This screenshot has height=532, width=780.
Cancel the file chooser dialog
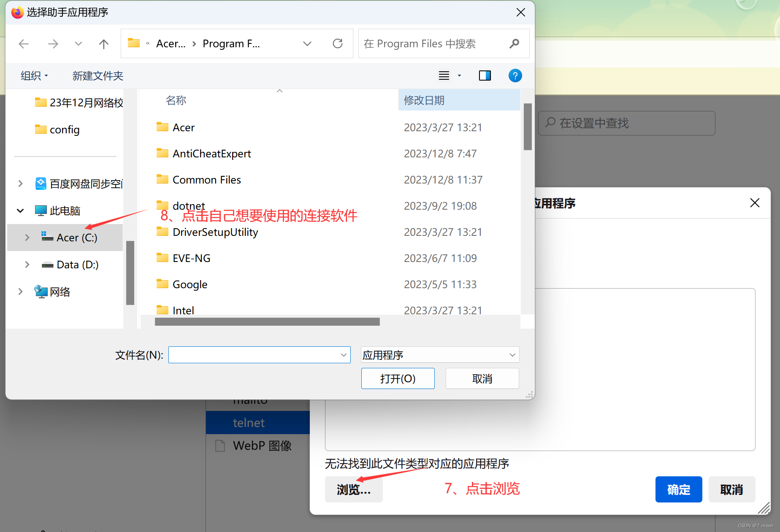click(x=482, y=378)
